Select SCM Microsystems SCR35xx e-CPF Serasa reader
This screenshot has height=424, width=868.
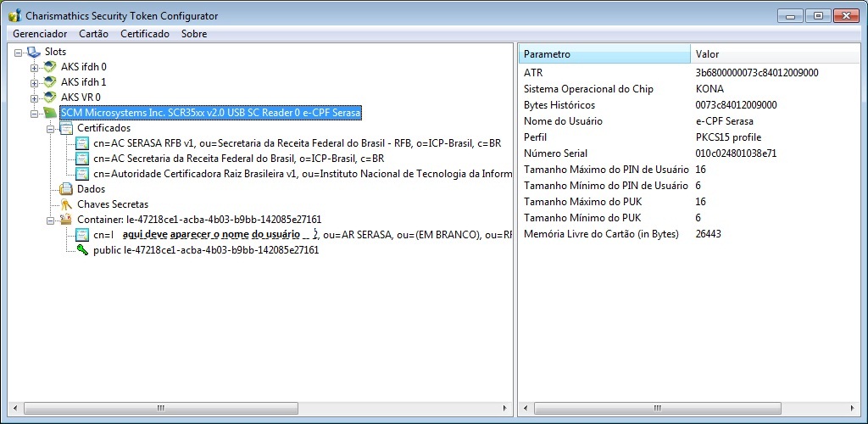(x=210, y=113)
